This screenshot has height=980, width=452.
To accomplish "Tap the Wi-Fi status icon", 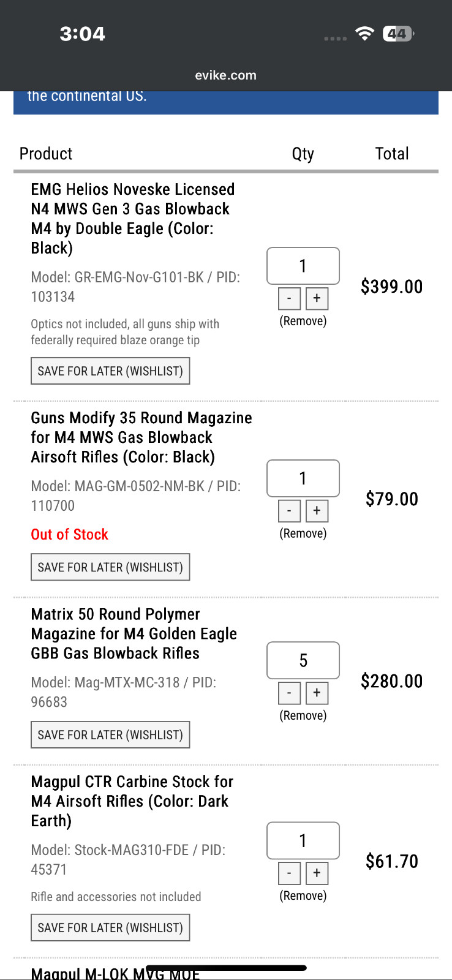I will tap(364, 34).
